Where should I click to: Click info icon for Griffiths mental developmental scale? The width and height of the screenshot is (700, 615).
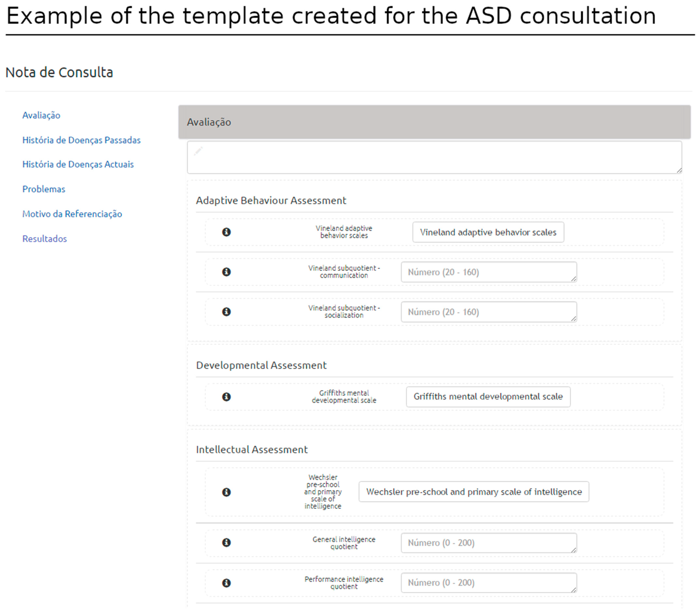click(x=226, y=396)
